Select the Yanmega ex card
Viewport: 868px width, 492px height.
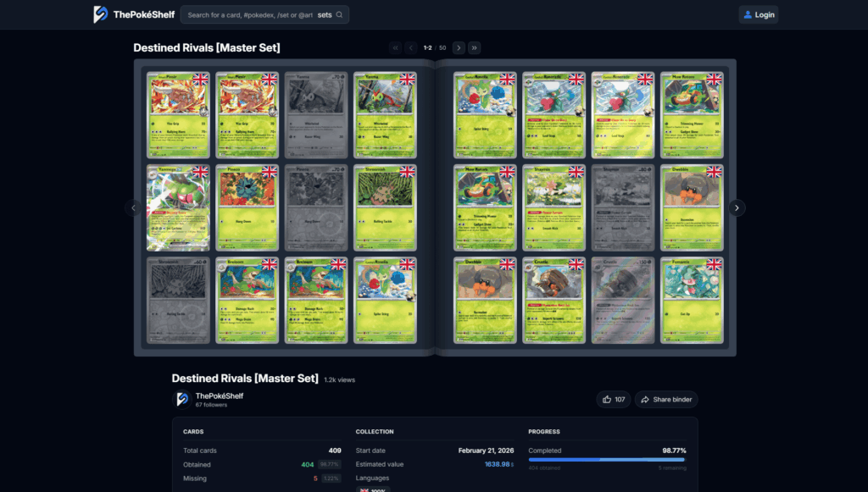(x=178, y=207)
